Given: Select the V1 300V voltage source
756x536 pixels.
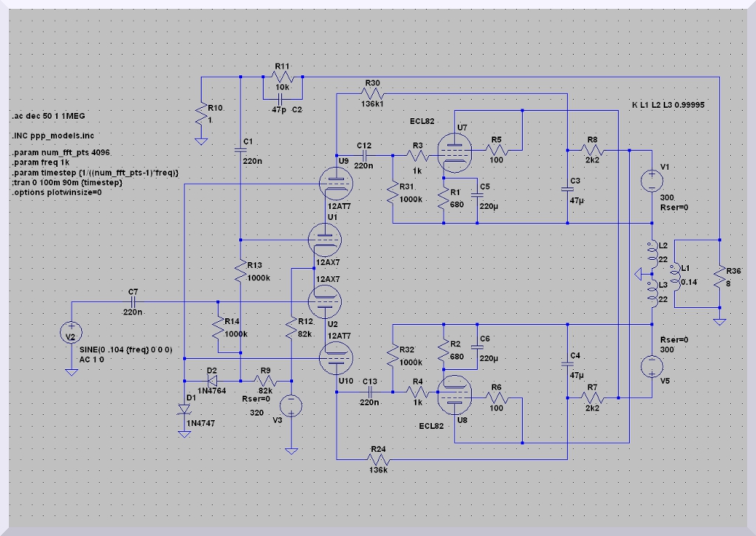Looking at the screenshot, I should click(x=652, y=181).
